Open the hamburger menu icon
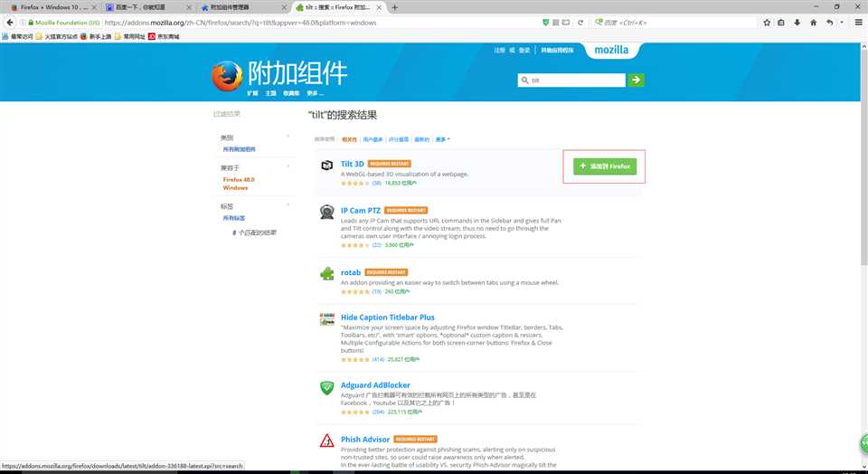868x474 pixels. (859, 23)
